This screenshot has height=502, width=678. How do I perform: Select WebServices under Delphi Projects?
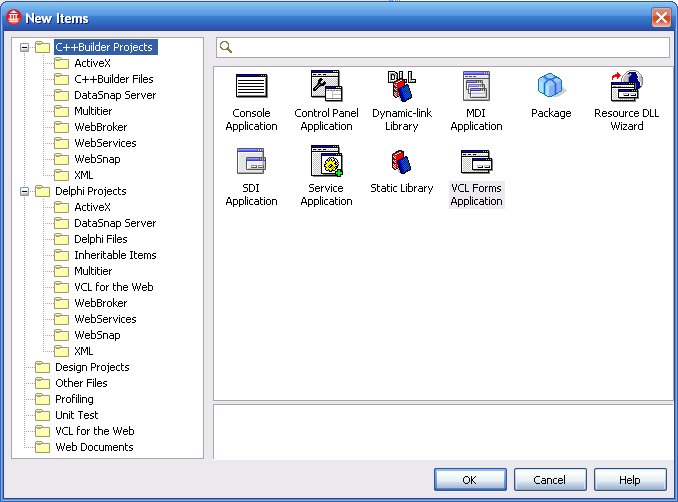105,319
